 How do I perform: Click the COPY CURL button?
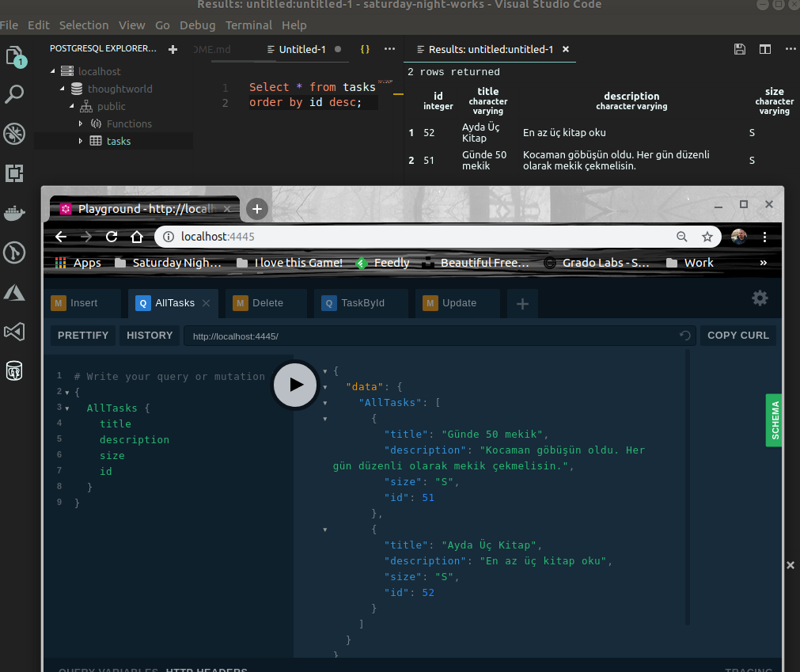(x=737, y=336)
